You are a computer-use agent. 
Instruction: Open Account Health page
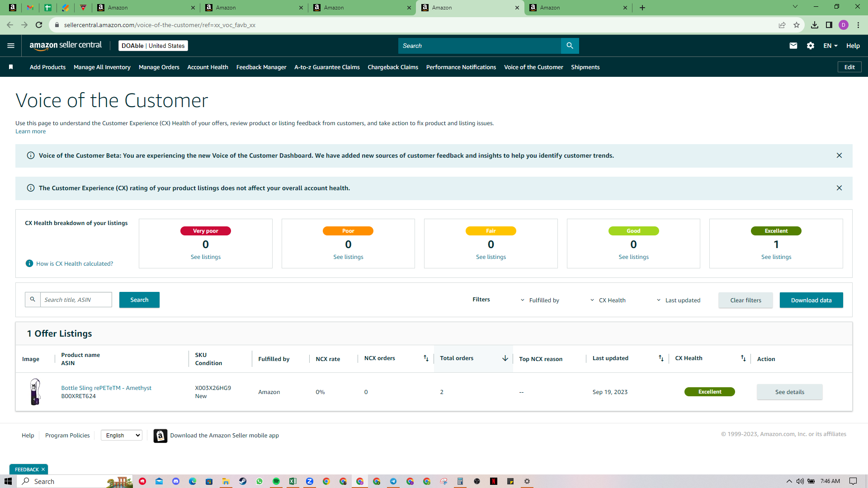[x=208, y=67]
